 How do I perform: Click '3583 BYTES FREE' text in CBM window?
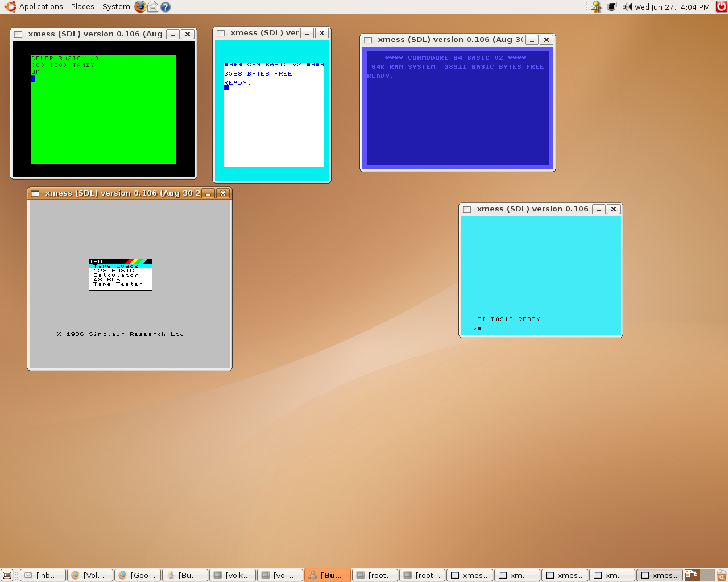[x=258, y=74]
